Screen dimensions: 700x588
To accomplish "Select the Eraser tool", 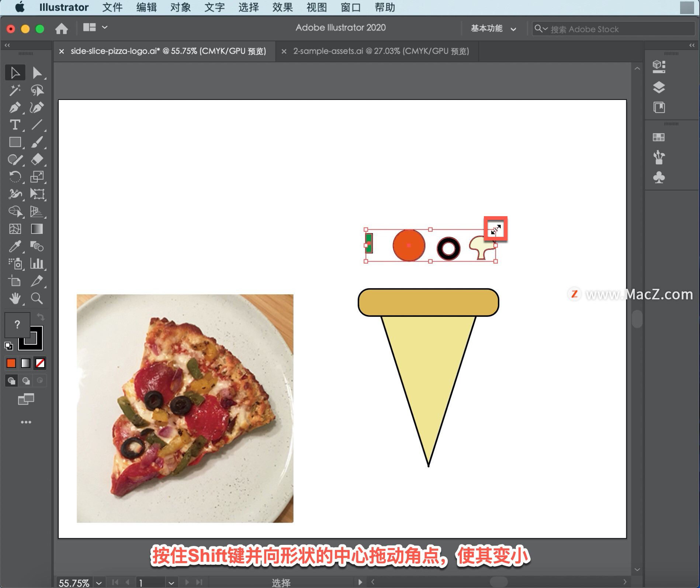I will click(37, 159).
